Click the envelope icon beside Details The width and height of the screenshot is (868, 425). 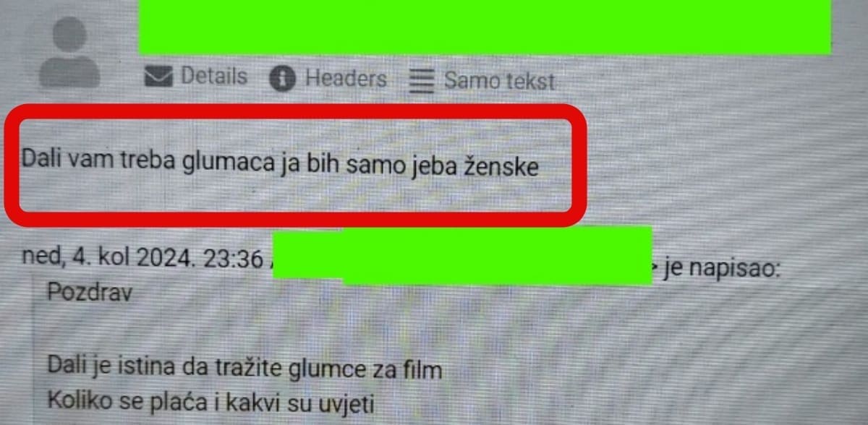tap(158, 76)
